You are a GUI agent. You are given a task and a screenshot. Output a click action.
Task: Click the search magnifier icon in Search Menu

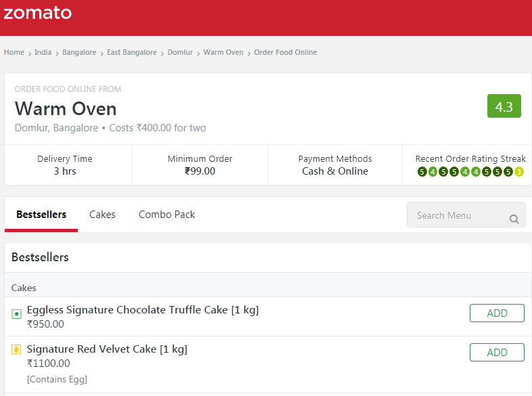click(x=514, y=219)
